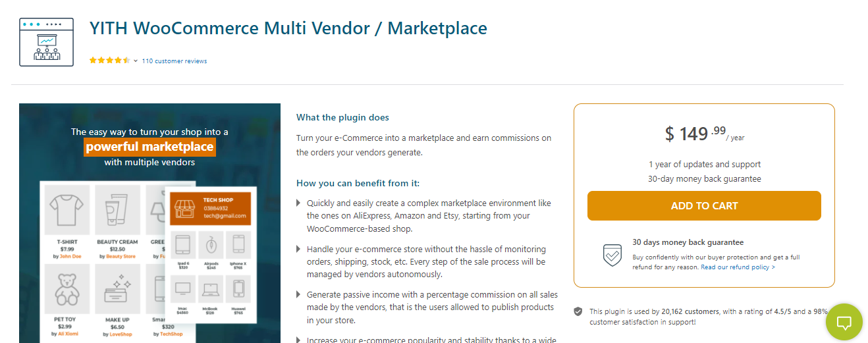868x343 pixels.
Task: Click the YITH Multi Vendor plugin logo icon
Action: pyautogui.click(x=45, y=42)
